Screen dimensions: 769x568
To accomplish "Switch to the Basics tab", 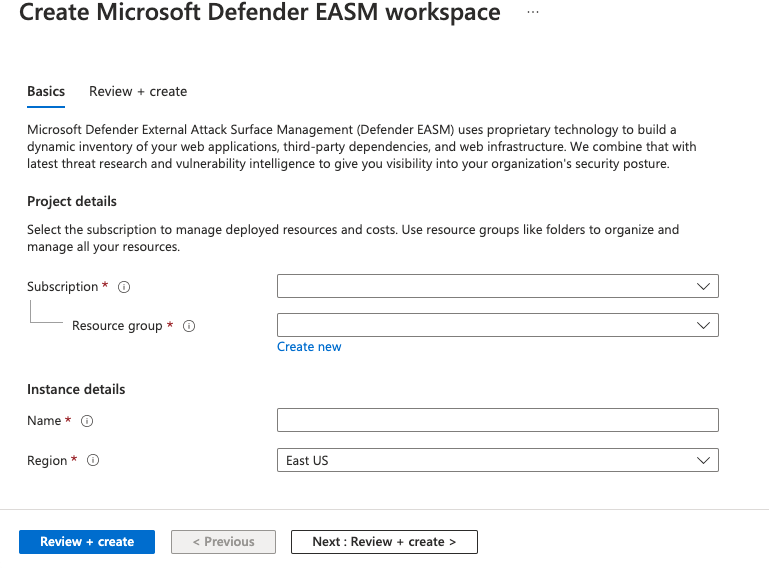I will point(46,91).
